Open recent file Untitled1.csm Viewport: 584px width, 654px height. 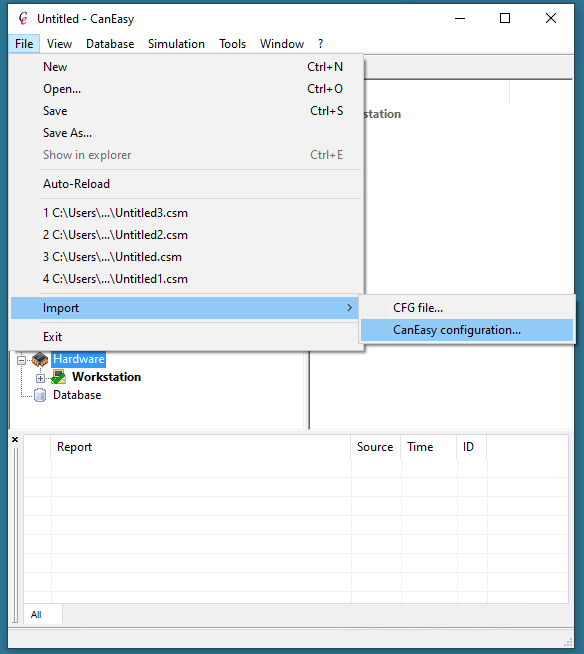[186, 279]
